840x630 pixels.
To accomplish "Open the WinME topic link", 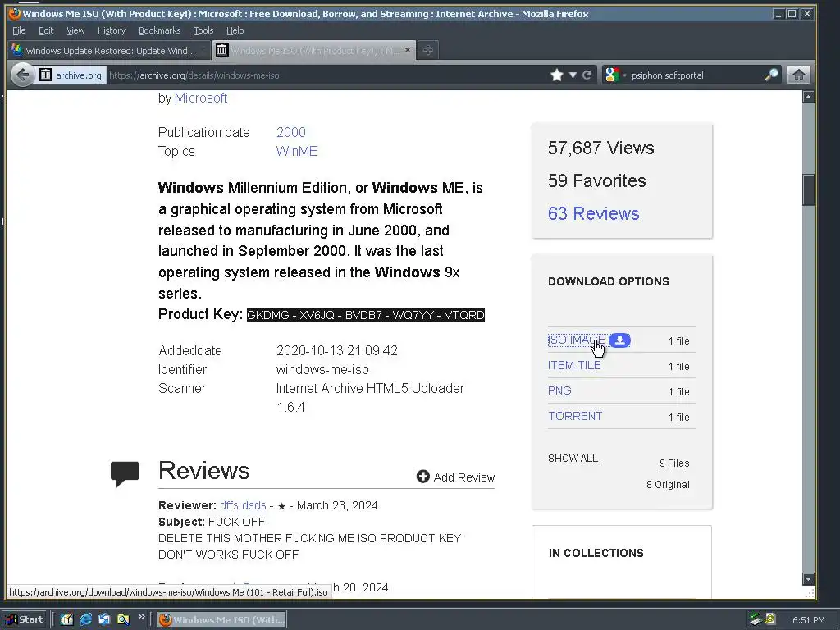I will point(297,151).
